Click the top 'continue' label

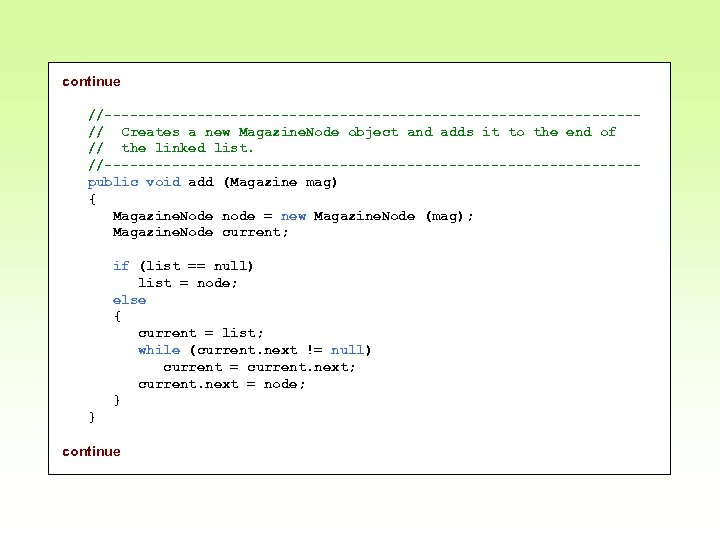point(91,82)
